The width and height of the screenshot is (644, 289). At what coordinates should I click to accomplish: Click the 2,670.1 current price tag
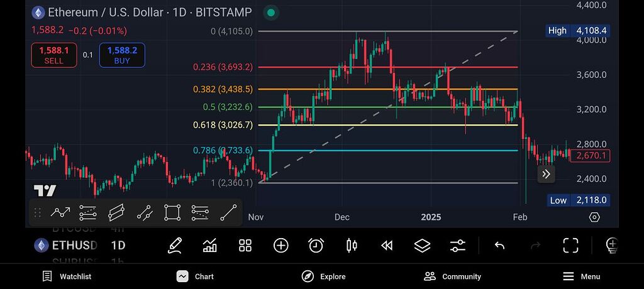590,156
